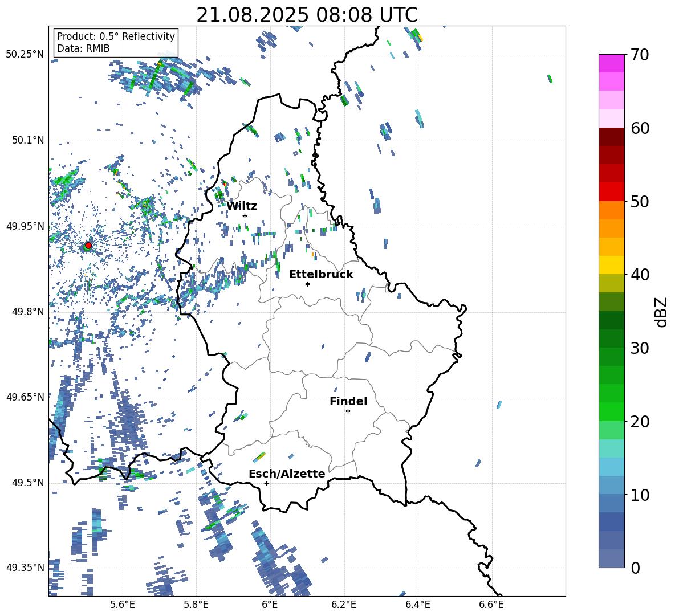Click the colorbar tick label 40
The width and height of the screenshot is (675, 616).
pos(640,275)
